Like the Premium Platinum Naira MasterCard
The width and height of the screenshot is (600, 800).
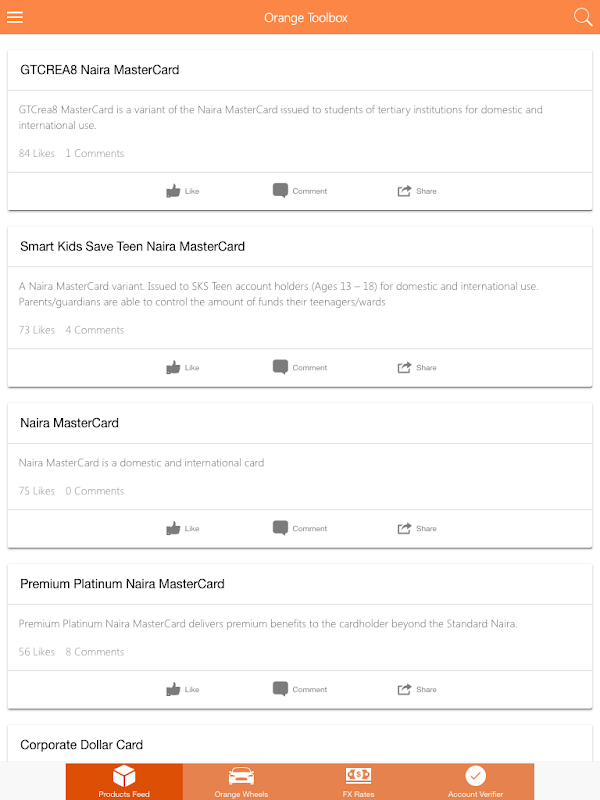coord(183,690)
